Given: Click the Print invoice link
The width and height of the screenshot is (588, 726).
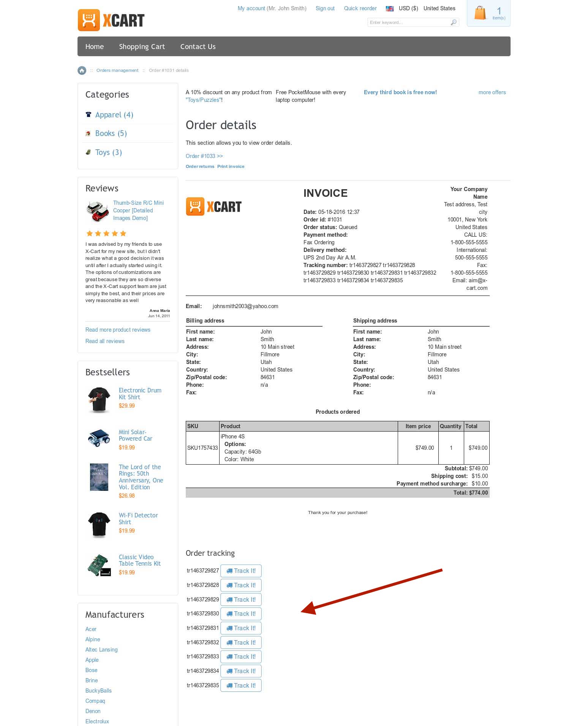Looking at the screenshot, I should coord(231,166).
